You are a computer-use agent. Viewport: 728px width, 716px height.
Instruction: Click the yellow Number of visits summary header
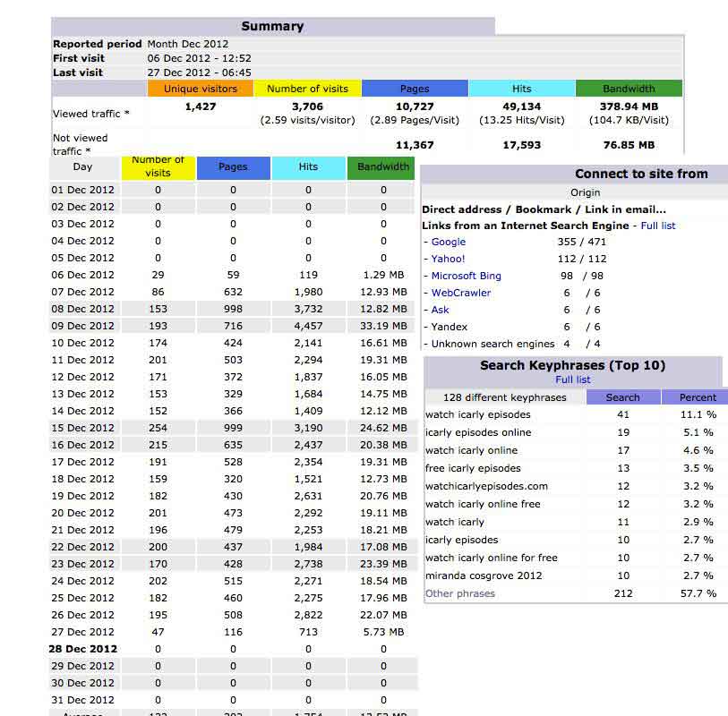(307, 89)
